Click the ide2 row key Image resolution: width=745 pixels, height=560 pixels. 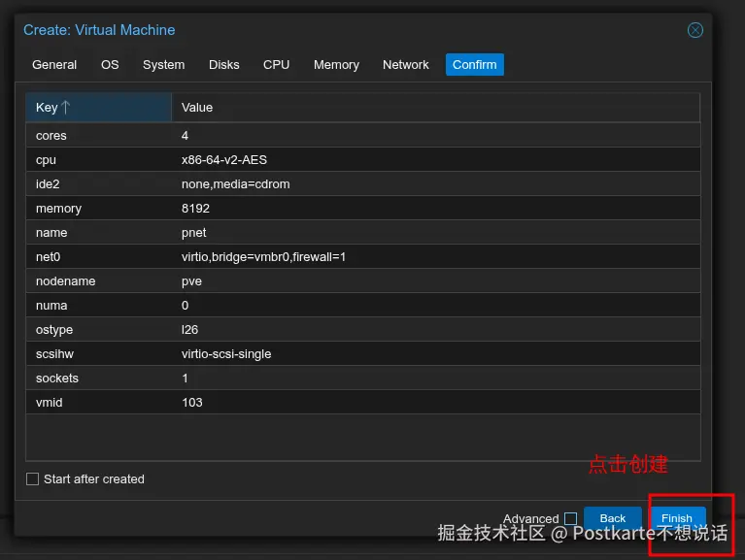coord(48,184)
